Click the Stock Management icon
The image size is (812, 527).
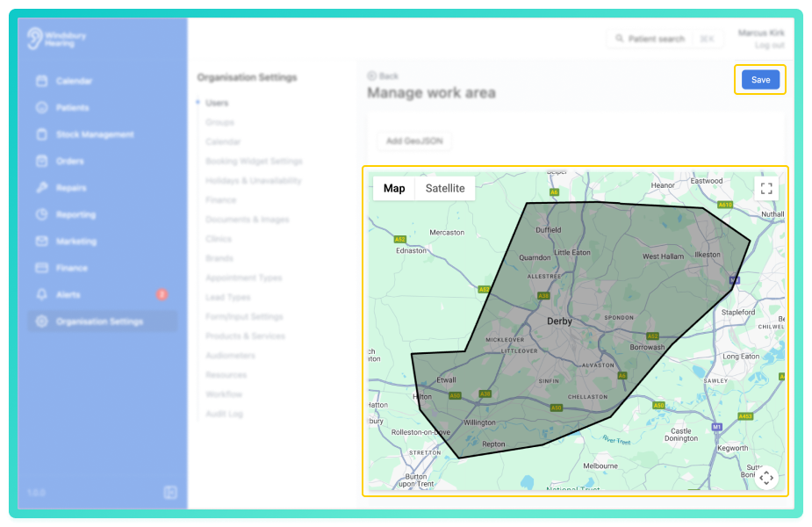pos(42,134)
